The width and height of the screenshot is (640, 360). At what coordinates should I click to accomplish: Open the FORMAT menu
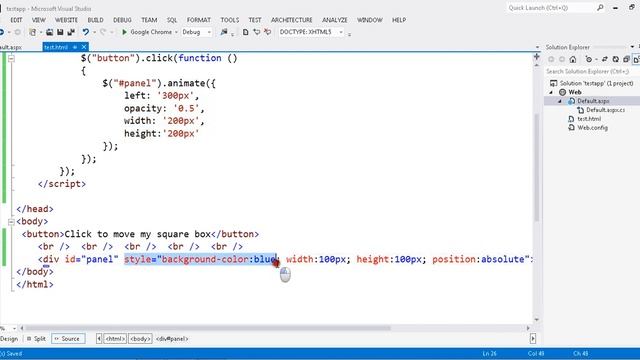coord(199,20)
